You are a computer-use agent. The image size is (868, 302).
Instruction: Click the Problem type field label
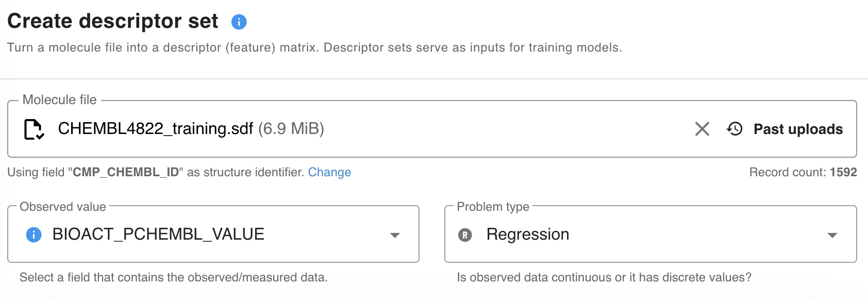pos(493,207)
